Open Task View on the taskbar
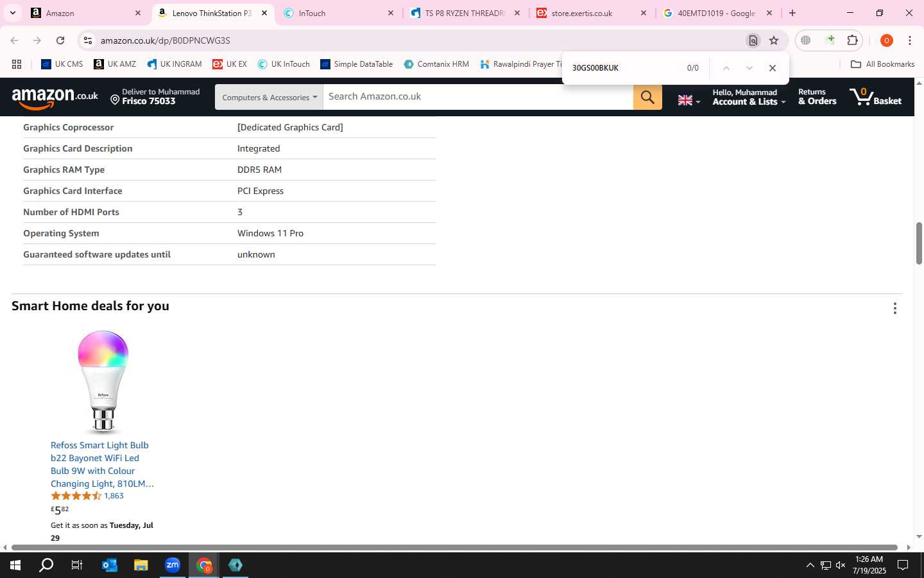This screenshot has height=578, width=924. (x=77, y=565)
